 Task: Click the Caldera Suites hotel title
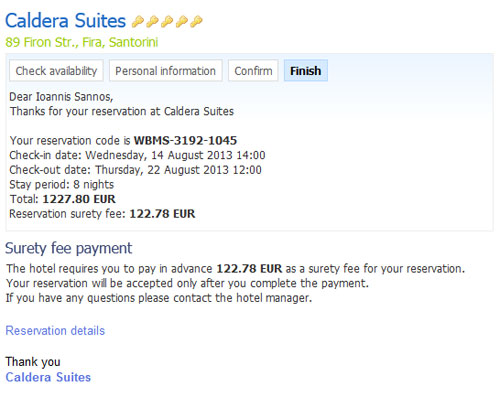coord(66,21)
